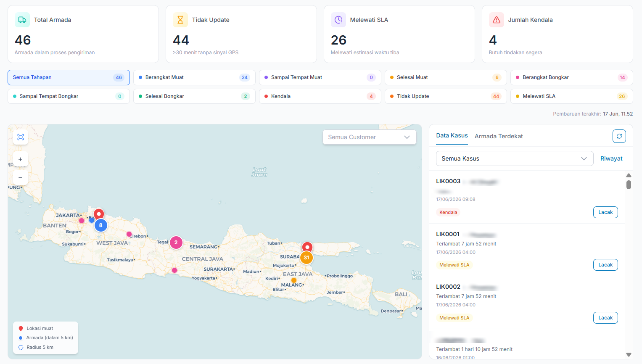Filter by Selesai Bongkar stage

click(194, 96)
